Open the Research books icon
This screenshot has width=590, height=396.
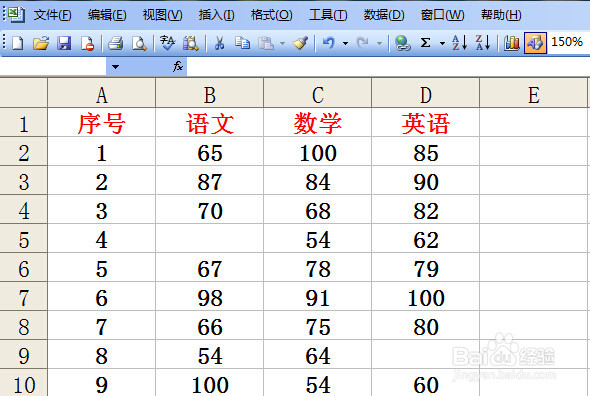pyautogui.click(x=190, y=43)
